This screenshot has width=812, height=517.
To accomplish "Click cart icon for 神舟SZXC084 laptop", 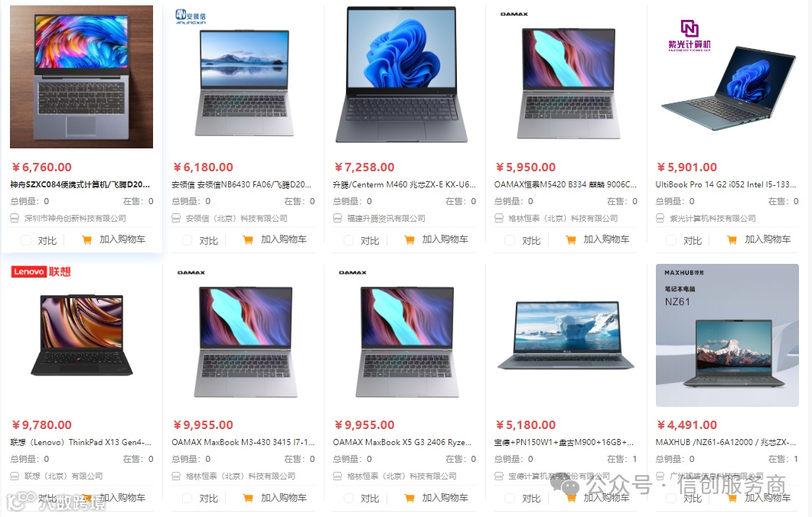I will [x=86, y=239].
